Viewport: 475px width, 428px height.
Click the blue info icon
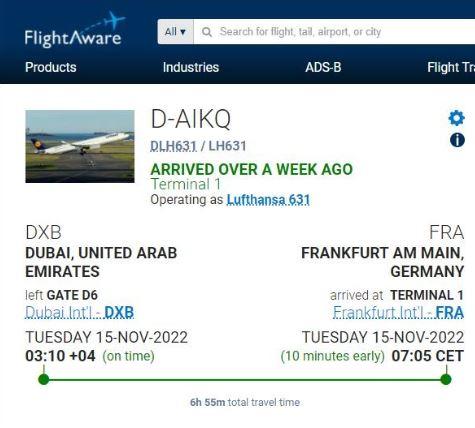(x=457, y=140)
